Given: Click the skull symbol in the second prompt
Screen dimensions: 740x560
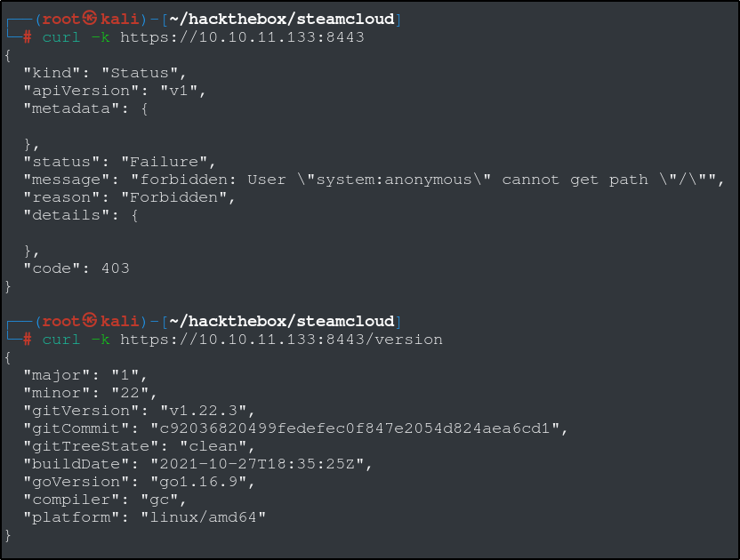Looking at the screenshot, I should [x=90, y=321].
